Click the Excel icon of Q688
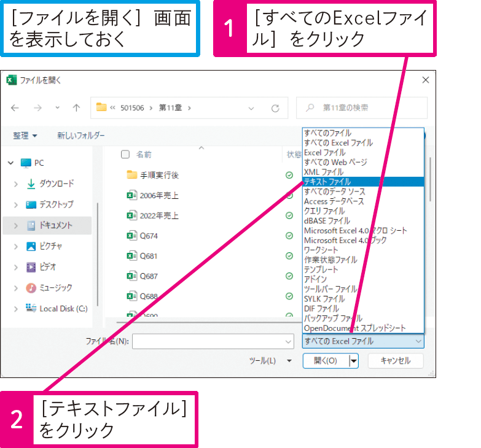The width and height of the screenshot is (481, 448). click(132, 296)
